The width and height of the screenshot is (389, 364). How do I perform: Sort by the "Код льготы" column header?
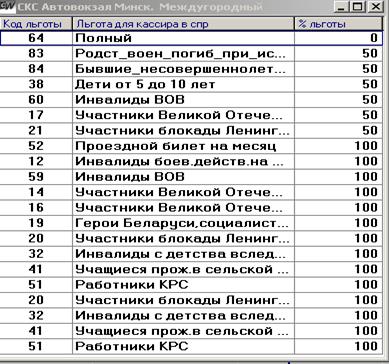36,24
